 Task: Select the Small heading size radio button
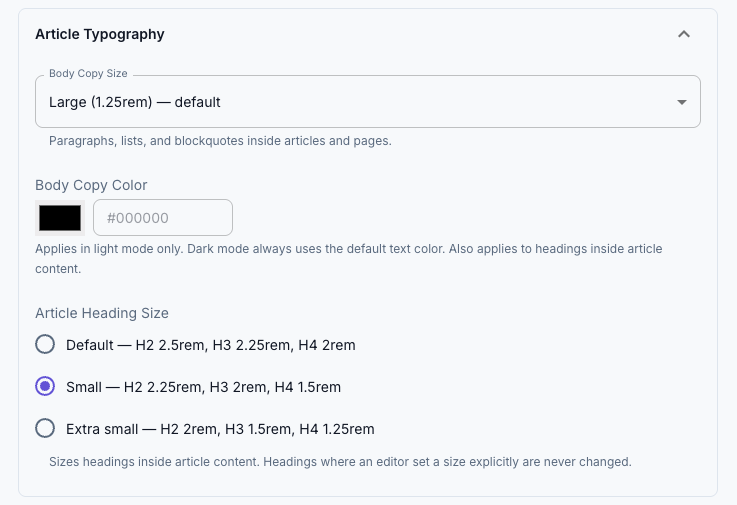coord(45,387)
